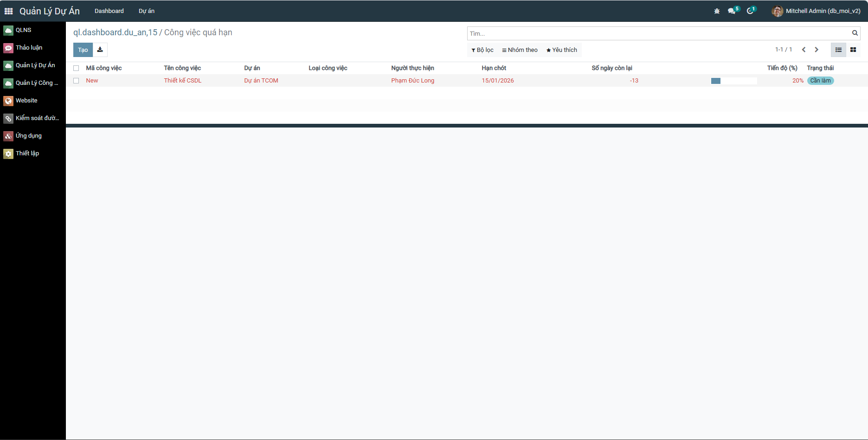Screen dimensions: 868x440
Task: Click the 20% progress bar
Action: tap(734, 81)
